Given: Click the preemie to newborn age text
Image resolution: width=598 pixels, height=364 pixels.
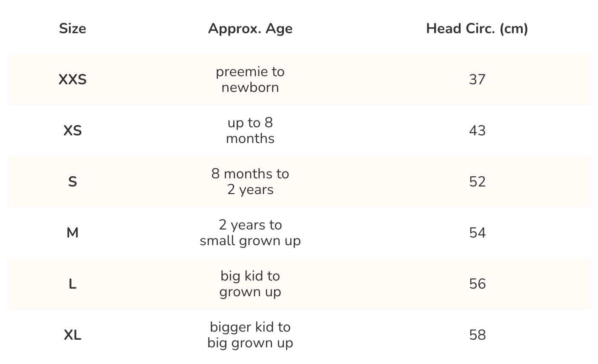Looking at the screenshot, I should coord(250,80).
